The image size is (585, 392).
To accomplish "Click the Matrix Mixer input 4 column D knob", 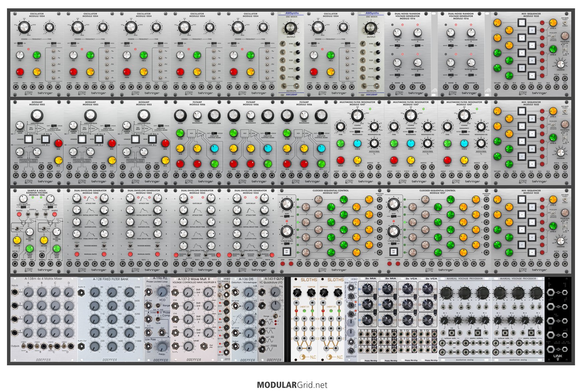I will coord(69,333).
